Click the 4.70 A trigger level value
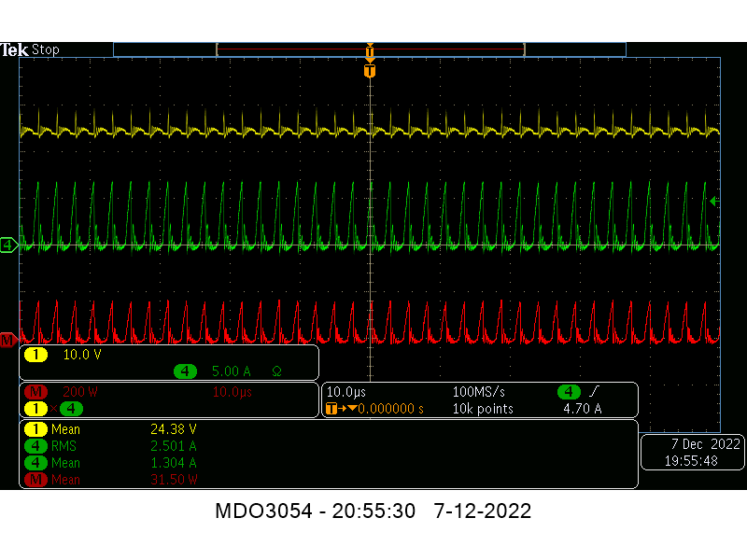This screenshot has width=747, height=560. click(x=582, y=409)
